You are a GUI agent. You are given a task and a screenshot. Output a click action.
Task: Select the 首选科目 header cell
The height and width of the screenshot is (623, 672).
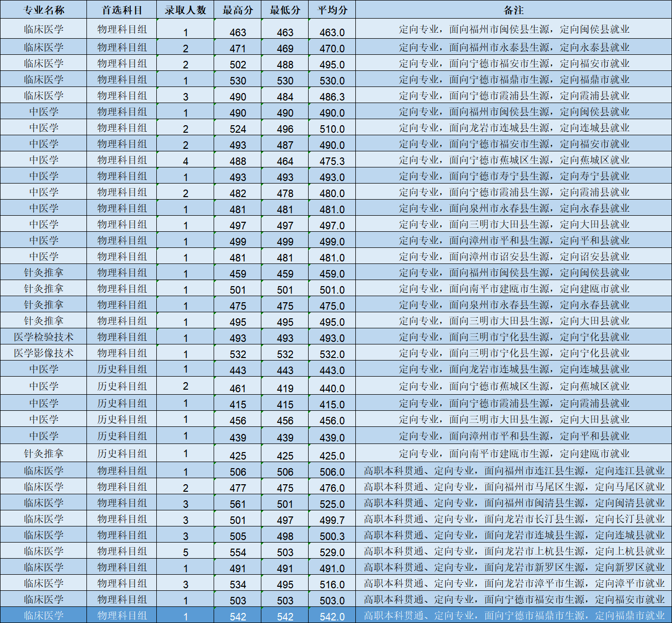pos(122,10)
